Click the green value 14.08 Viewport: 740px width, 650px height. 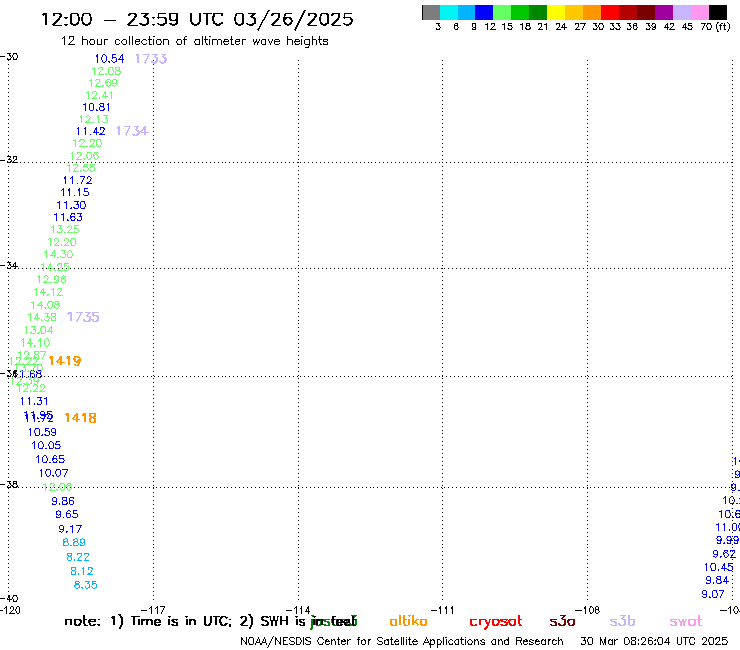coord(45,305)
